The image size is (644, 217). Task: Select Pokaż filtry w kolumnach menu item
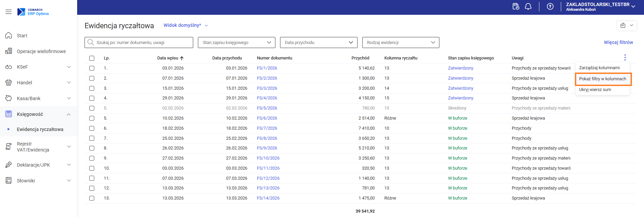click(602, 79)
